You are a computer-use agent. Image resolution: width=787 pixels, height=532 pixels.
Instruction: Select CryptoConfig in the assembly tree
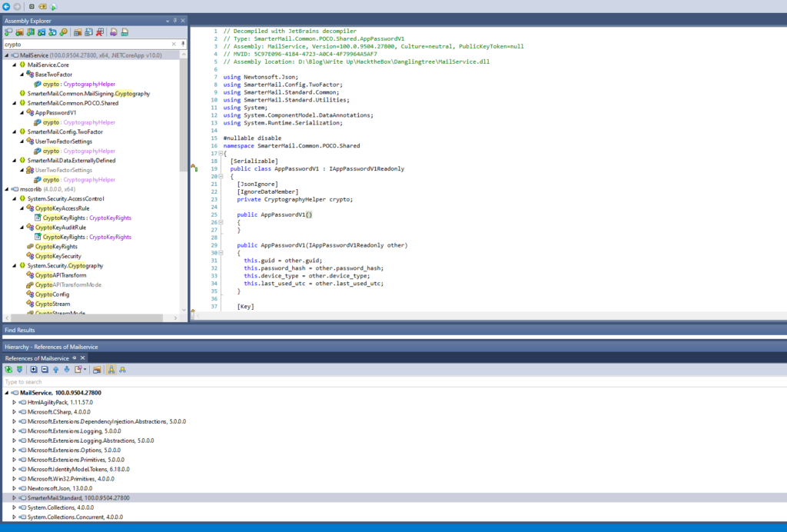51,294
